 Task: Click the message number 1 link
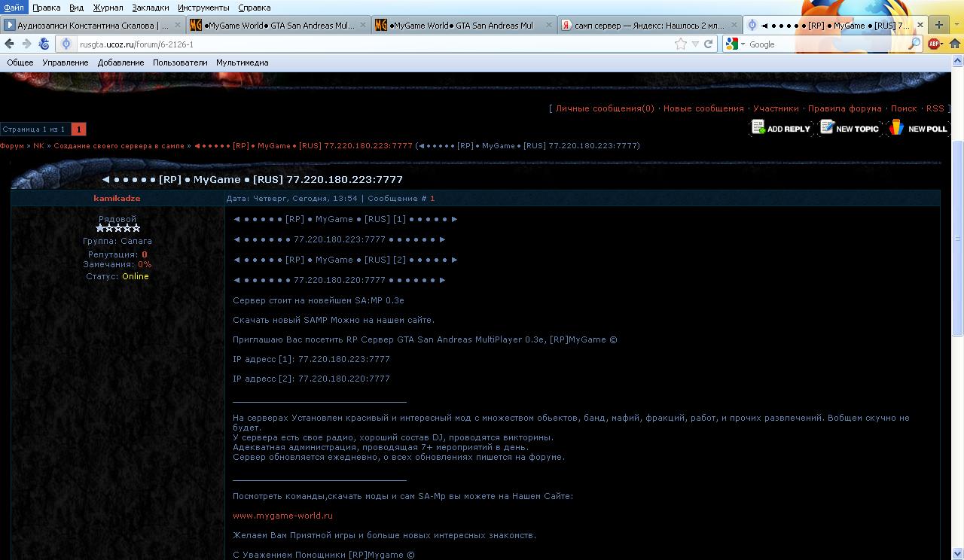pyautogui.click(x=432, y=199)
